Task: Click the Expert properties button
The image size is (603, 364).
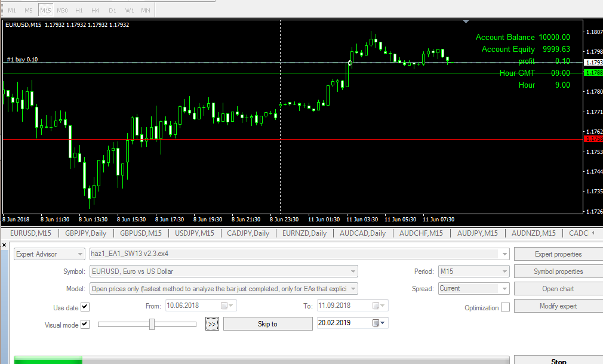Action: coord(558,254)
